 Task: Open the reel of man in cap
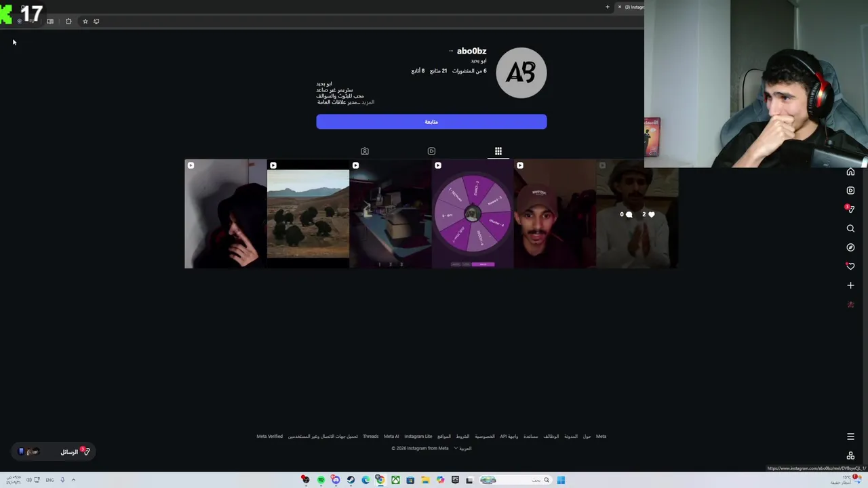(x=555, y=213)
